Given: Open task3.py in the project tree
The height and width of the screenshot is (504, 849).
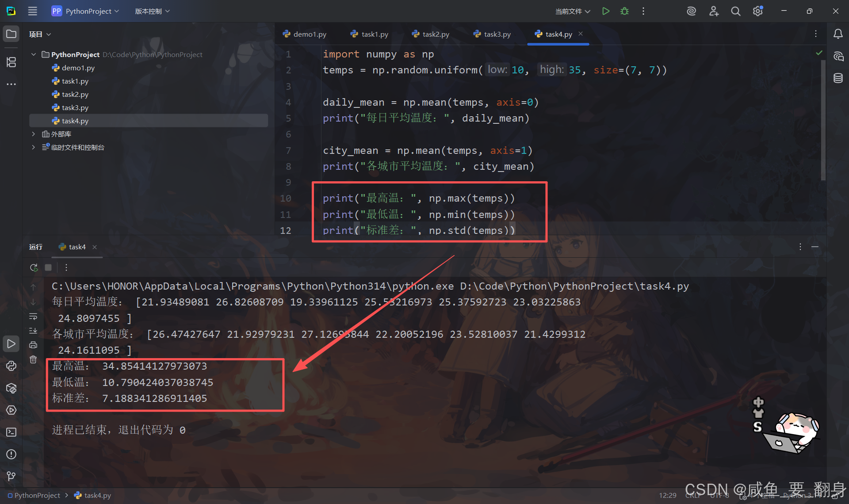Looking at the screenshot, I should [x=75, y=107].
